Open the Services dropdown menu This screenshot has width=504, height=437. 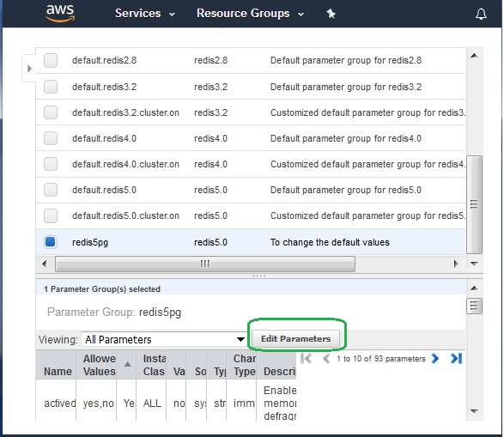click(x=145, y=14)
